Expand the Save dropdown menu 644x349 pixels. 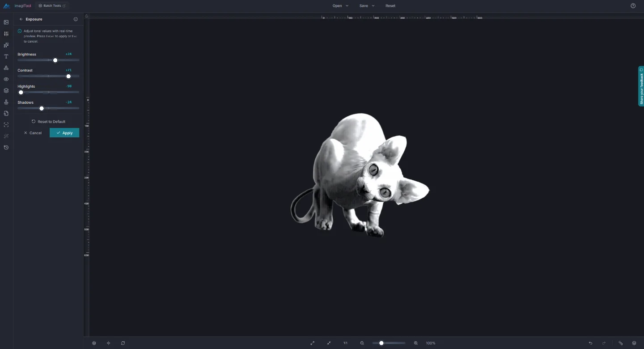pyautogui.click(x=367, y=6)
